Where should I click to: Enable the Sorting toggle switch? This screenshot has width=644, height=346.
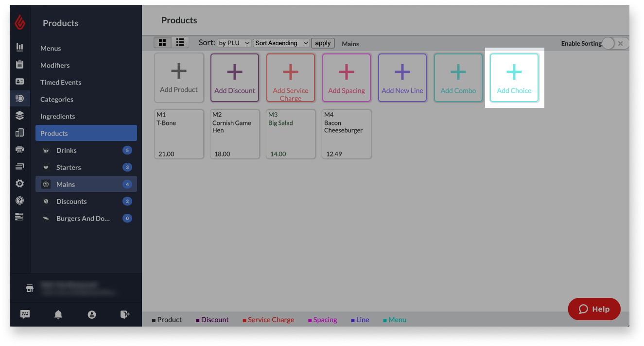tap(608, 43)
